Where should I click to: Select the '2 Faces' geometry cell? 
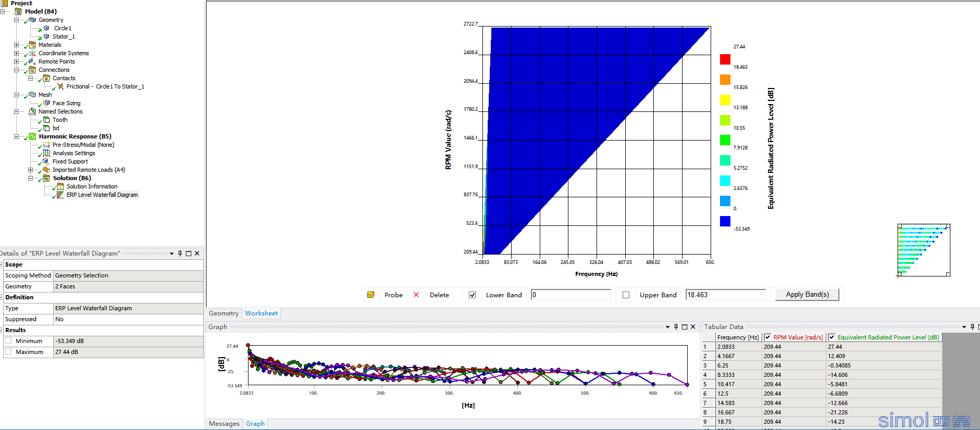pyautogui.click(x=128, y=286)
